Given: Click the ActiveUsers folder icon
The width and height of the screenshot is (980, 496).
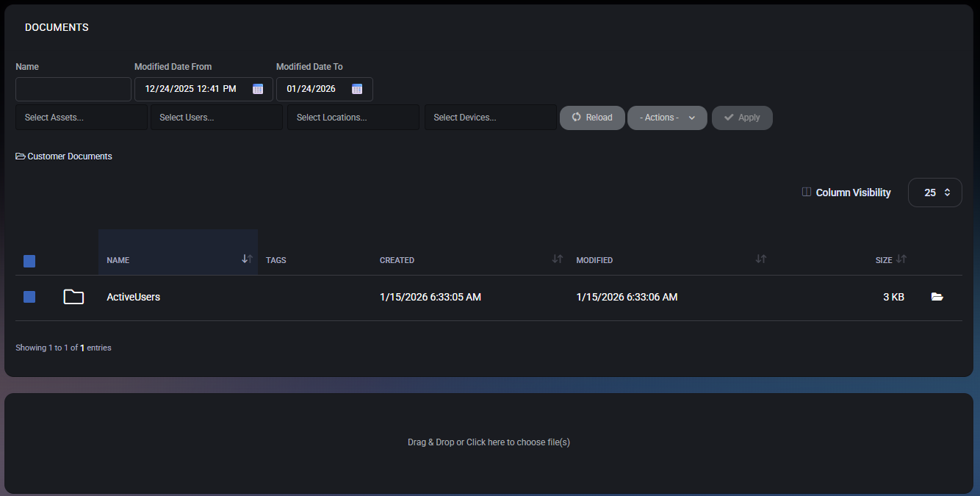Looking at the screenshot, I should (73, 297).
